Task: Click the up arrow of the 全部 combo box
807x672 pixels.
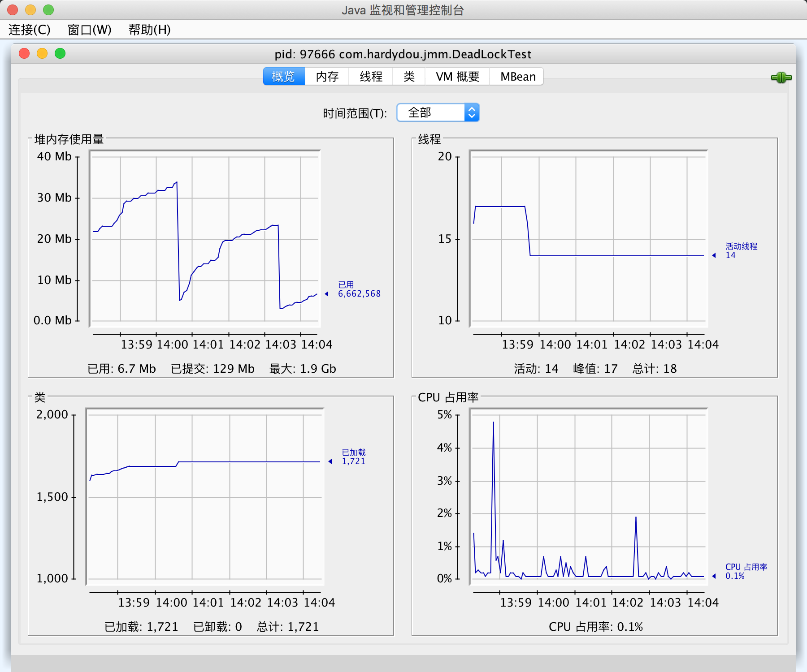Action: tap(472, 109)
